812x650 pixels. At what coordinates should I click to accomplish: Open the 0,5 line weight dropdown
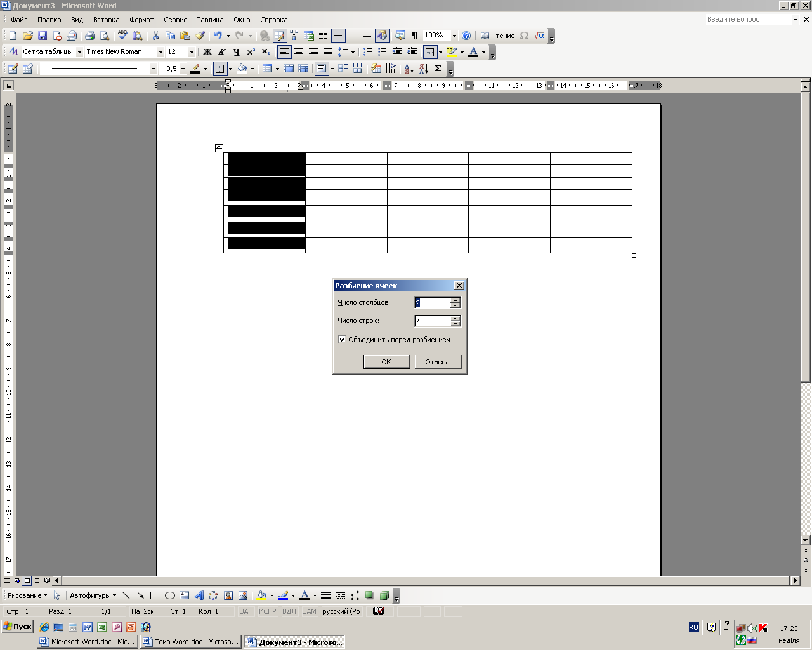pyautogui.click(x=183, y=69)
